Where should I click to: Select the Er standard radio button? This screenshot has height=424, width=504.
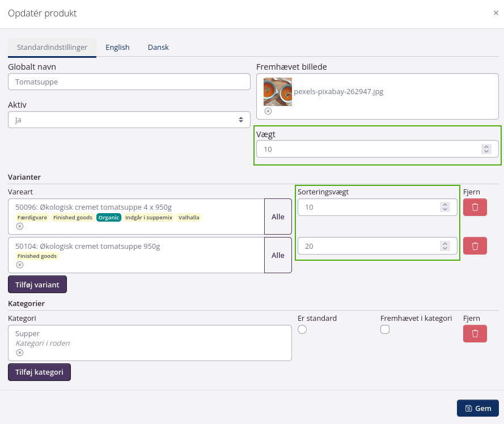(302, 330)
